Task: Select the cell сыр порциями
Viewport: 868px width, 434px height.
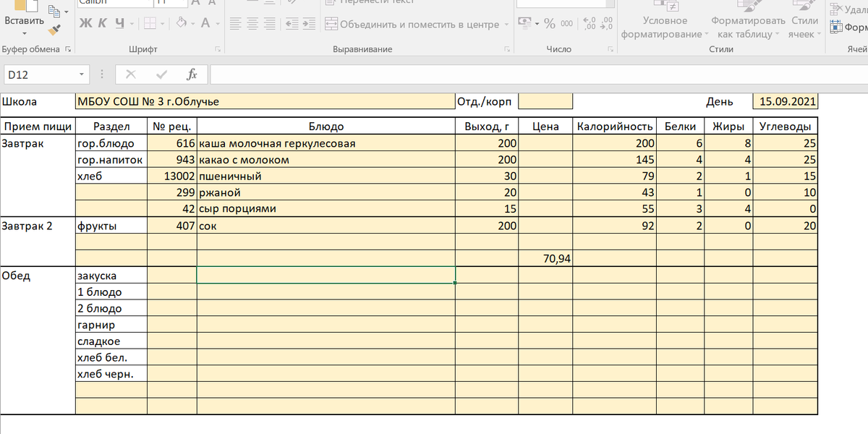Action: (x=326, y=209)
